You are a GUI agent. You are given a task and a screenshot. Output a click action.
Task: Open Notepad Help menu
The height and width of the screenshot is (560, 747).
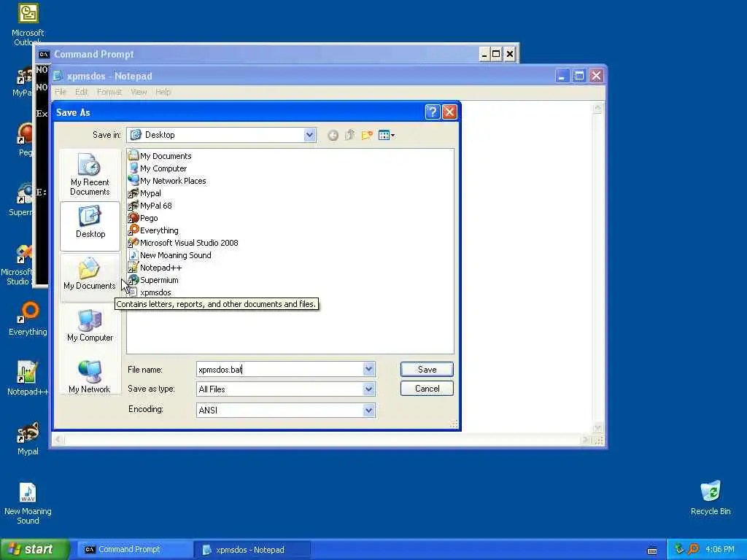tap(163, 92)
